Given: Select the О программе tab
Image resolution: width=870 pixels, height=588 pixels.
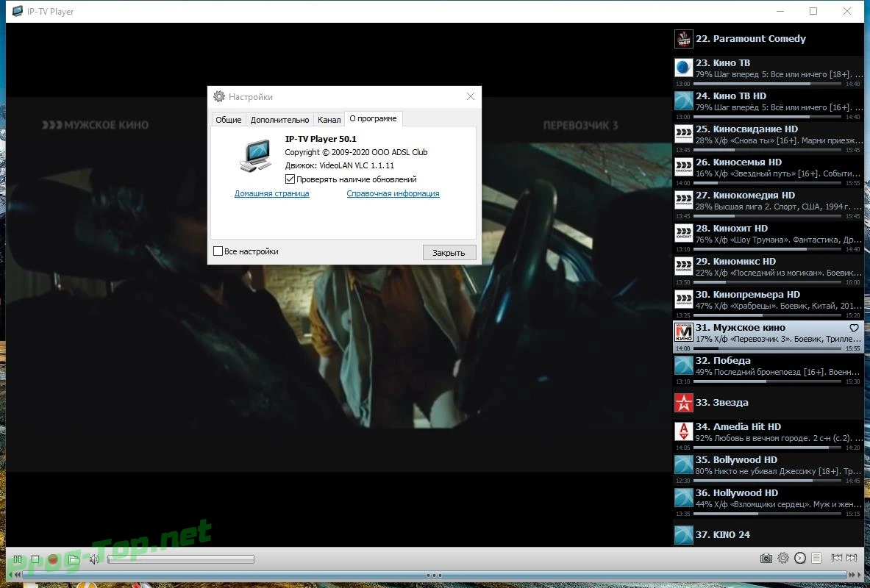Looking at the screenshot, I should [x=374, y=119].
